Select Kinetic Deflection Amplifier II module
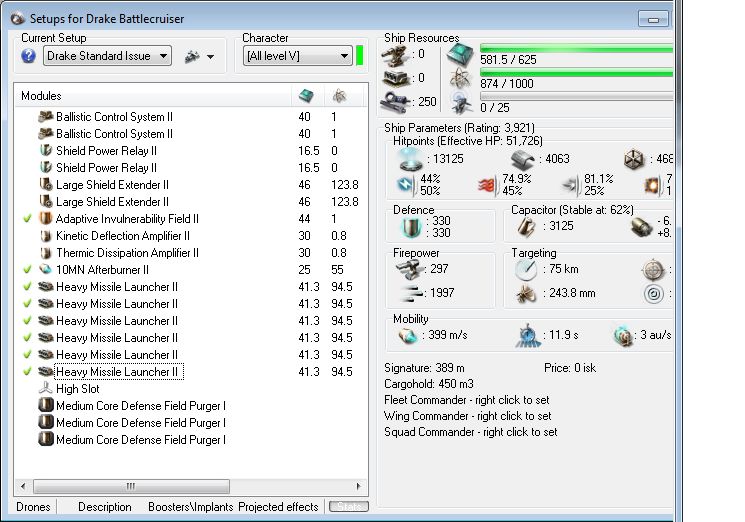The width and height of the screenshot is (745, 522). 191,236
